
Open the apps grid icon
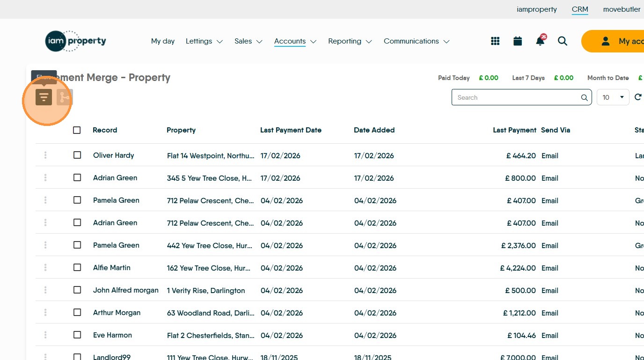(x=495, y=41)
